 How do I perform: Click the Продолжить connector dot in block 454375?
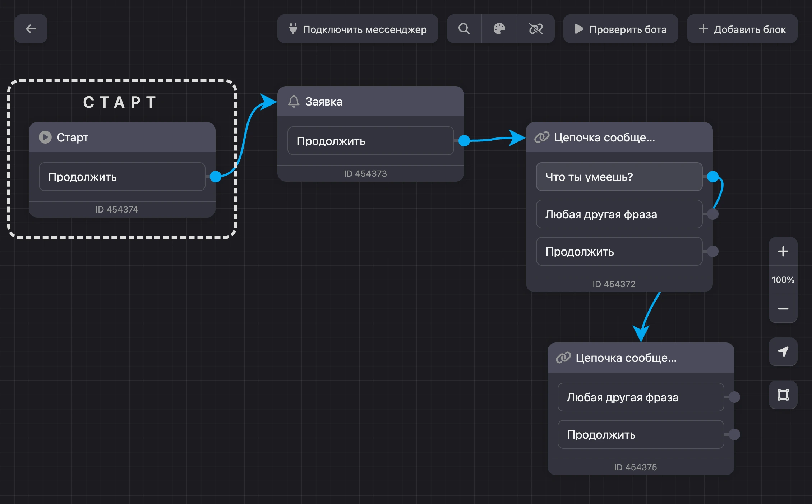[734, 434]
